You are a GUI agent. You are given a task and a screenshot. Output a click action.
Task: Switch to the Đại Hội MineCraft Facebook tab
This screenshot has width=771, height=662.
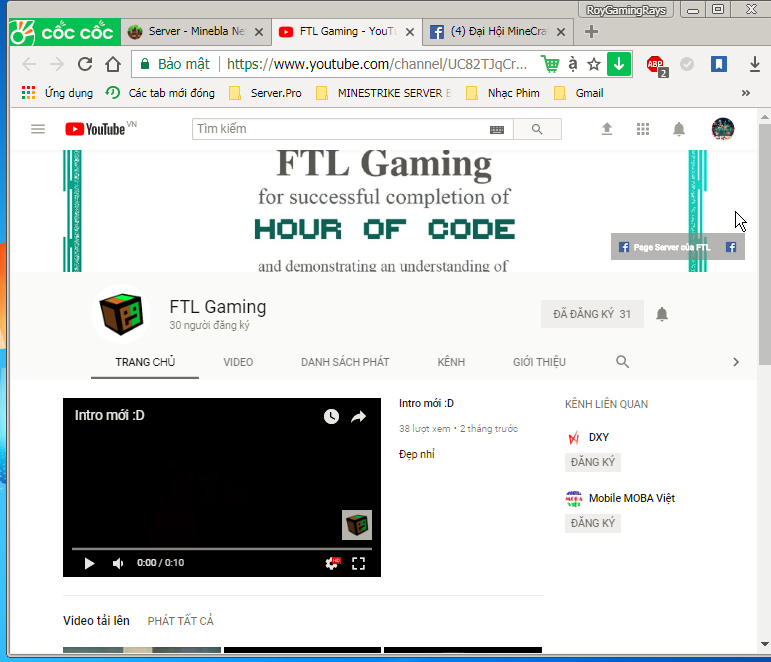498,32
